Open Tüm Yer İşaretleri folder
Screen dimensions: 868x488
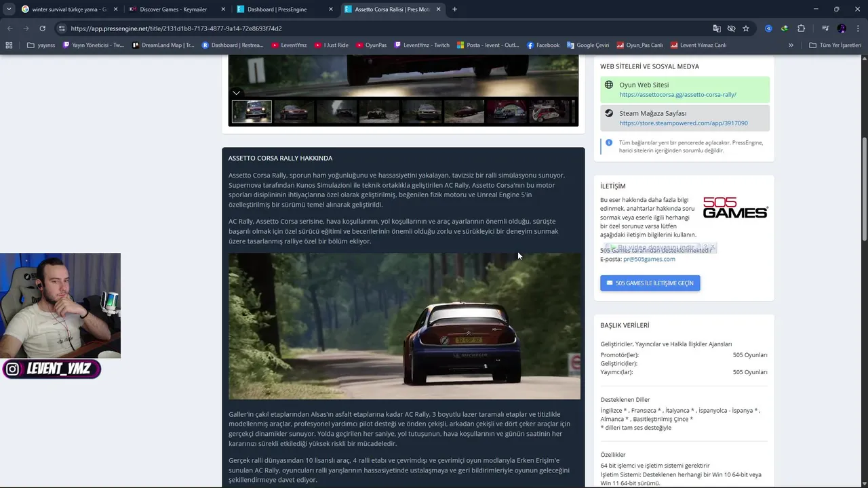coord(835,45)
